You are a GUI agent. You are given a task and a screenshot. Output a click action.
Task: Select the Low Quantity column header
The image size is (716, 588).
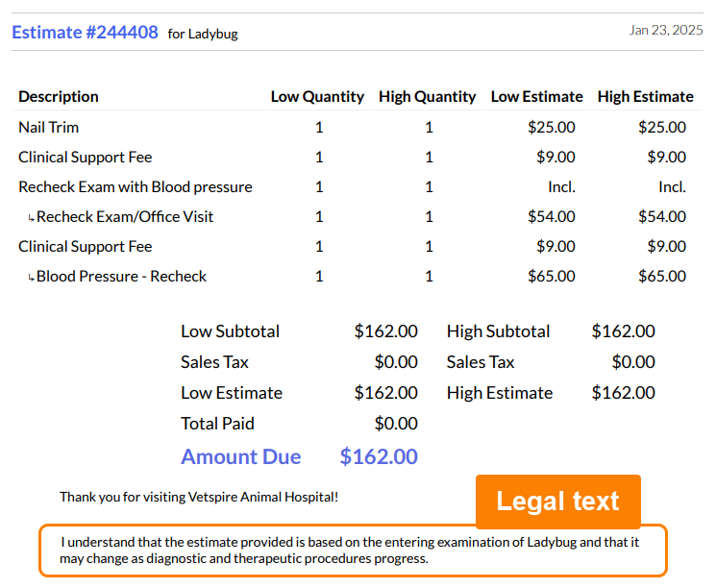click(317, 96)
